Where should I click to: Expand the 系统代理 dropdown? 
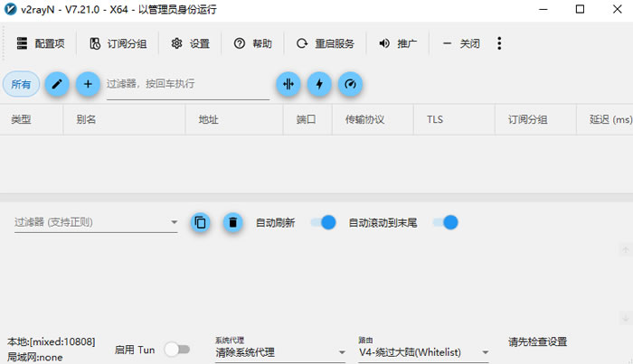click(x=280, y=352)
